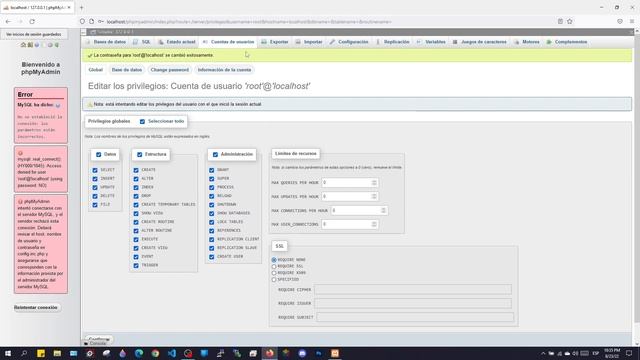Open Google Chrome from the taskbar

click(x=155, y=353)
